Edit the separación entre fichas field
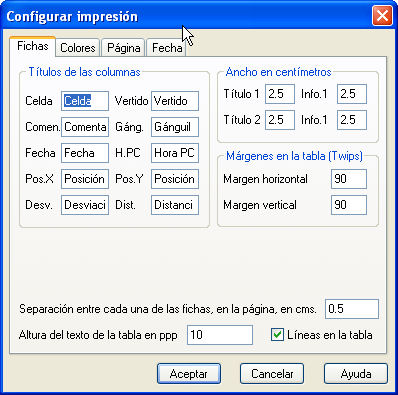 (x=352, y=309)
